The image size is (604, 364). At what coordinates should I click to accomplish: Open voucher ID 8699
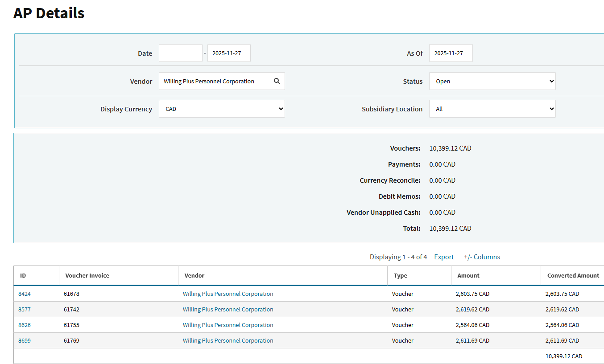coord(25,341)
